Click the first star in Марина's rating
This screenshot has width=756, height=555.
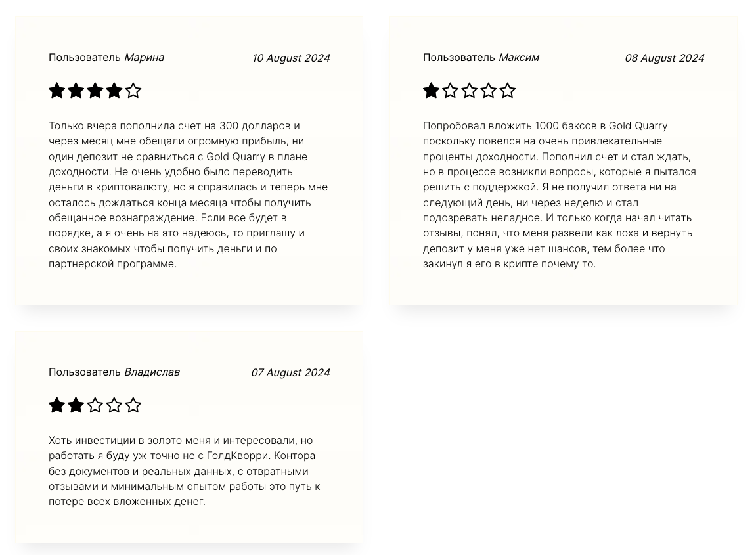pos(57,91)
